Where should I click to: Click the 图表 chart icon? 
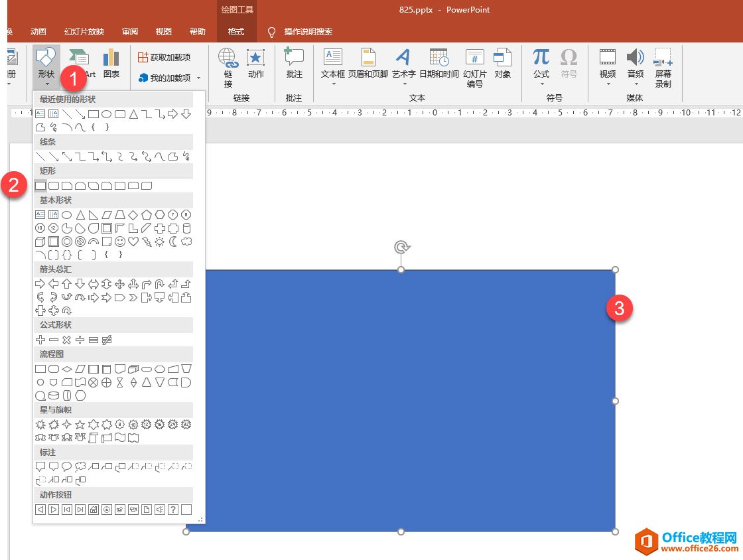111,64
